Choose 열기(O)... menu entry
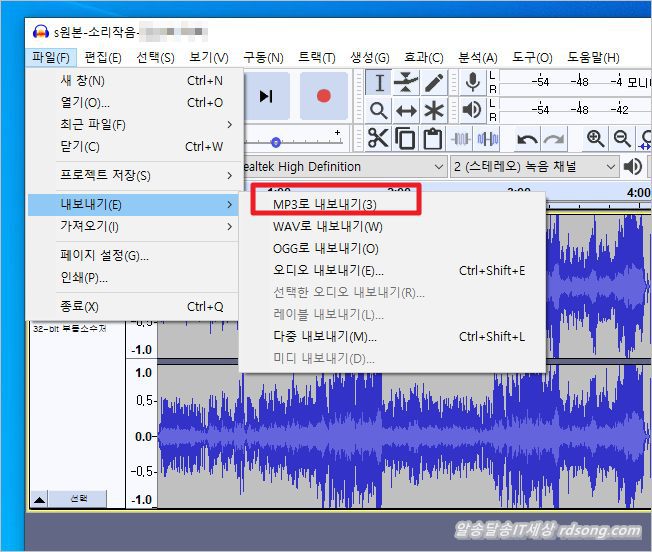 pos(133,103)
